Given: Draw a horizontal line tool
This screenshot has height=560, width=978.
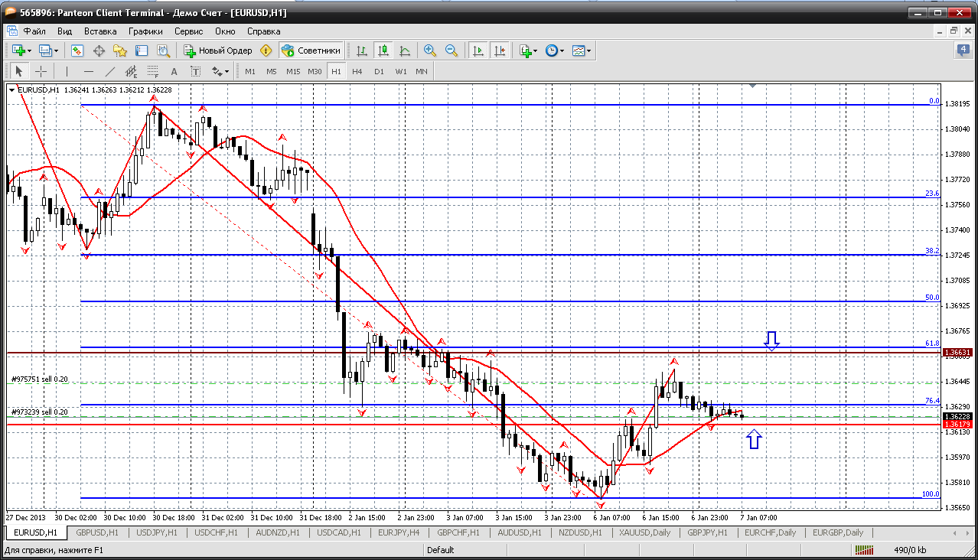Looking at the screenshot, I should 88,71.
